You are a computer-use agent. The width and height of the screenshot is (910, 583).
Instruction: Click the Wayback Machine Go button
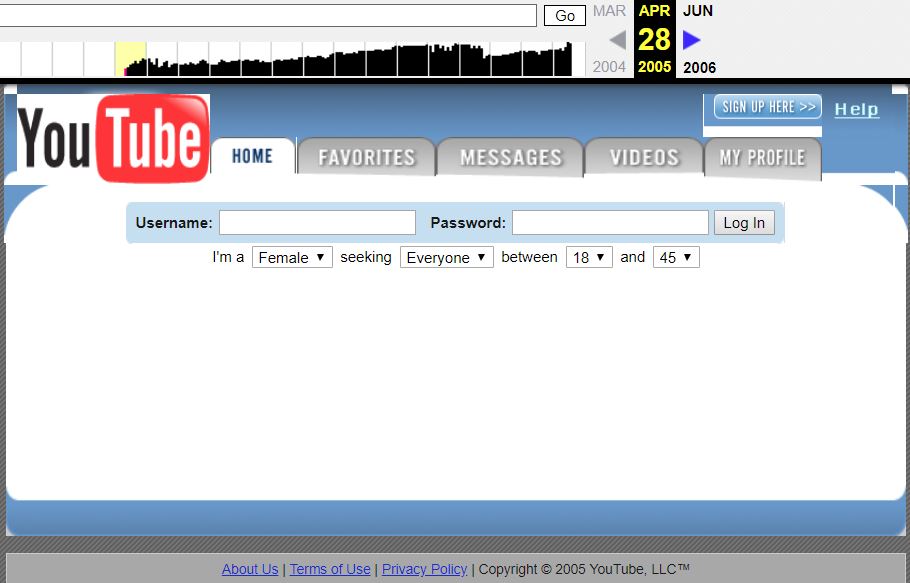(x=565, y=16)
